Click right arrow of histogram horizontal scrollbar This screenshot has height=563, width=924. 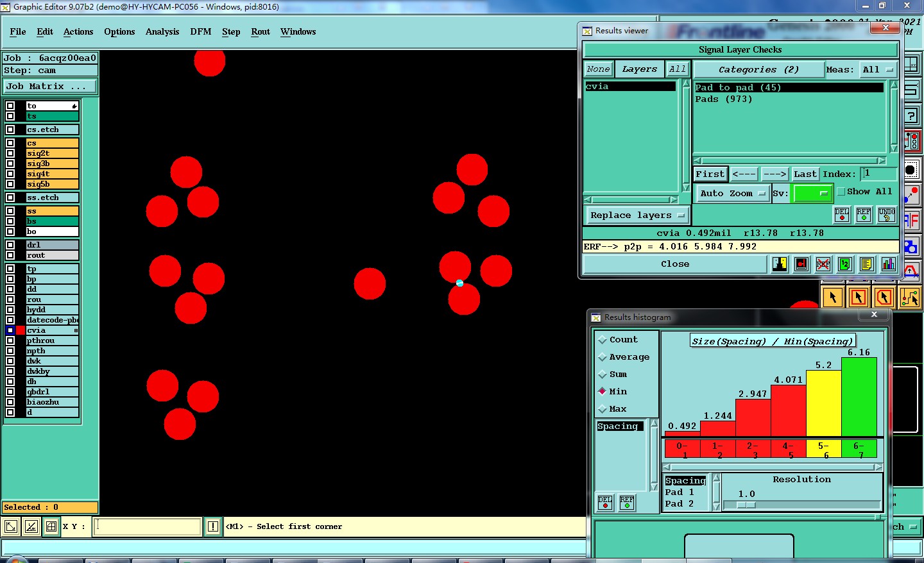click(x=878, y=467)
